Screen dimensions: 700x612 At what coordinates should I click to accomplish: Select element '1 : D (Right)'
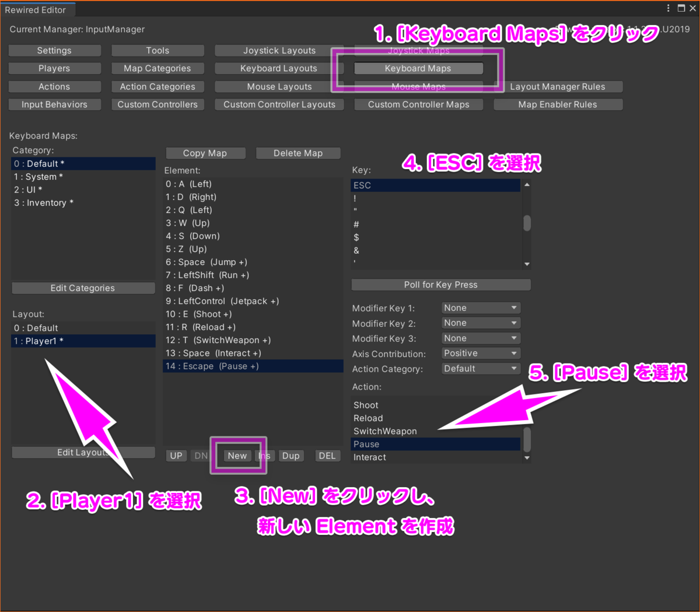click(x=253, y=197)
